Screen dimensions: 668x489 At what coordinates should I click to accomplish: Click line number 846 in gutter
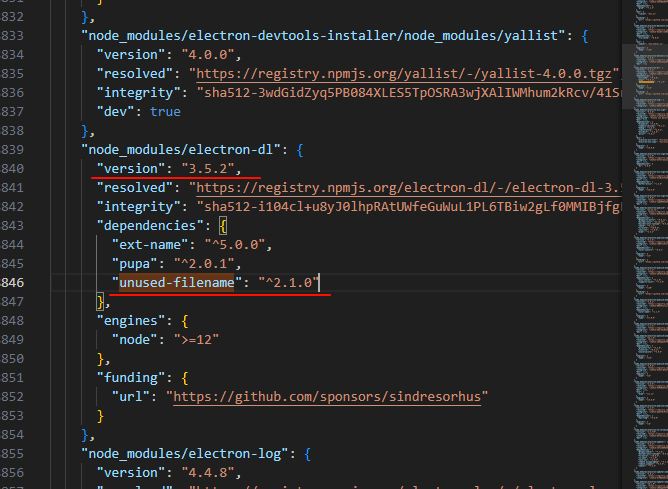pyautogui.click(x=12, y=282)
